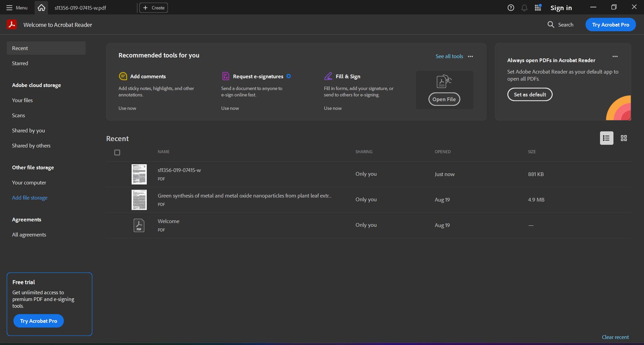Select Recent in the sidebar
The height and width of the screenshot is (345, 644).
(x=46, y=48)
